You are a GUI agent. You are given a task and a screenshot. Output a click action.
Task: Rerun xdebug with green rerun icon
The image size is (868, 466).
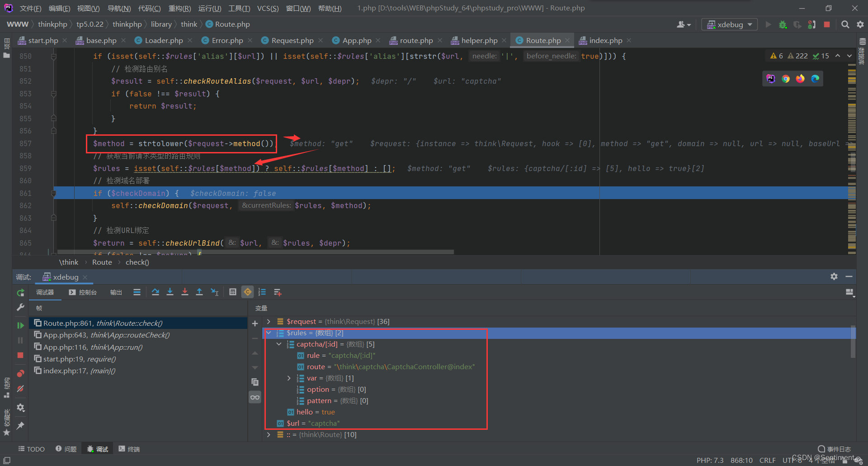click(x=20, y=293)
